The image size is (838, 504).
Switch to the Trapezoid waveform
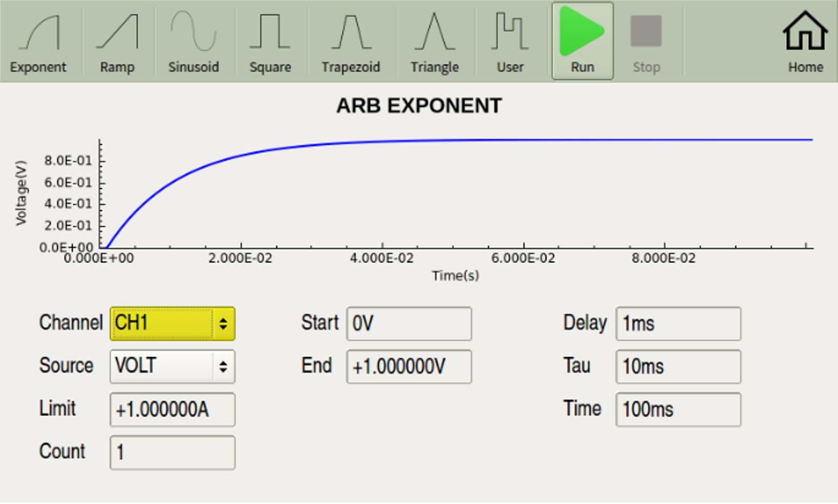(350, 42)
